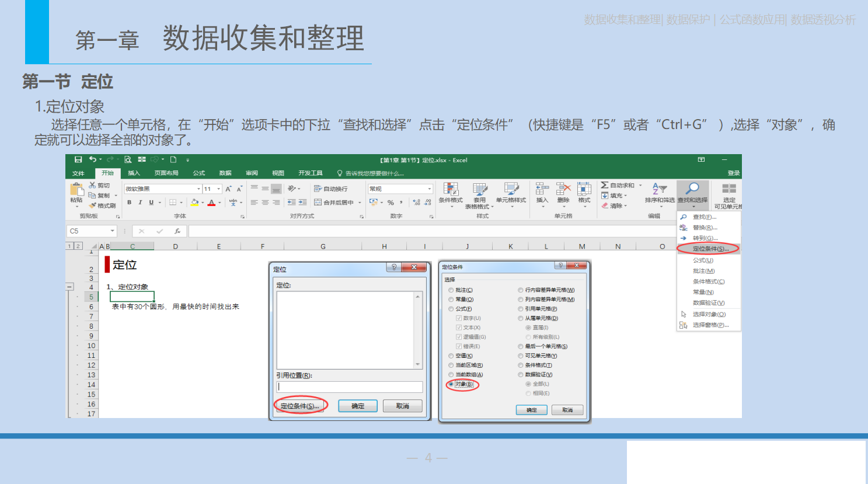
Task: Click the Undo arrow in quick access toolbar
Action: point(92,159)
